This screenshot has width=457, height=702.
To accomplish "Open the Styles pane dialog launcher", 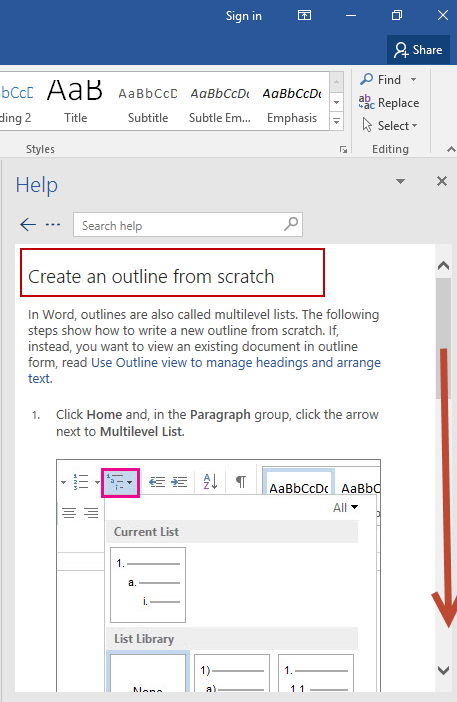I will pyautogui.click(x=343, y=150).
